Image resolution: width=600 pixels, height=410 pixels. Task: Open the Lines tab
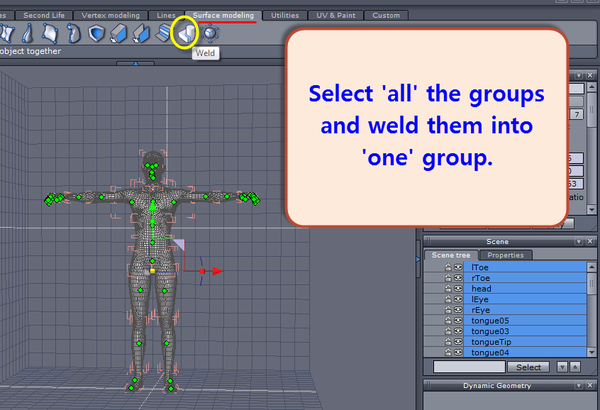tap(166, 15)
